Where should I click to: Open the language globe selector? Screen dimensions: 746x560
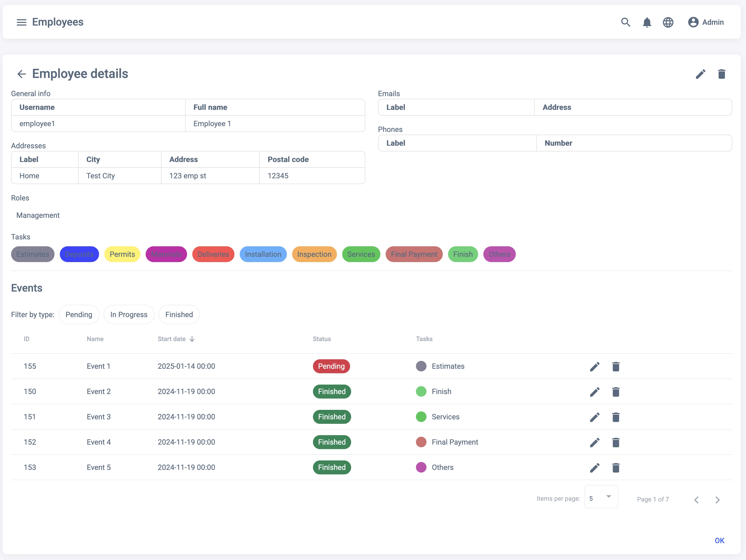tap(668, 22)
